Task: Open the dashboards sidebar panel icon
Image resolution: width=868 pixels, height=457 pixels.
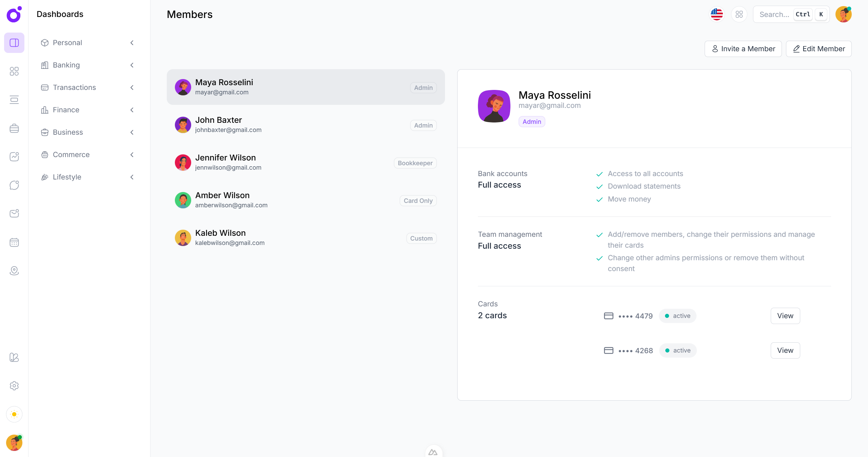Action: 14,43
